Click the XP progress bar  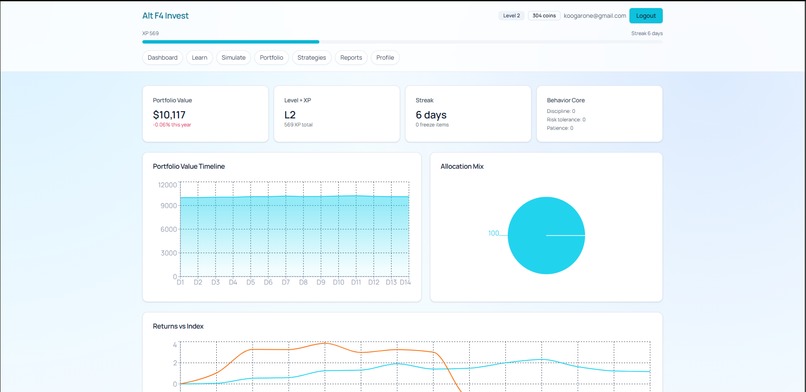click(x=402, y=42)
